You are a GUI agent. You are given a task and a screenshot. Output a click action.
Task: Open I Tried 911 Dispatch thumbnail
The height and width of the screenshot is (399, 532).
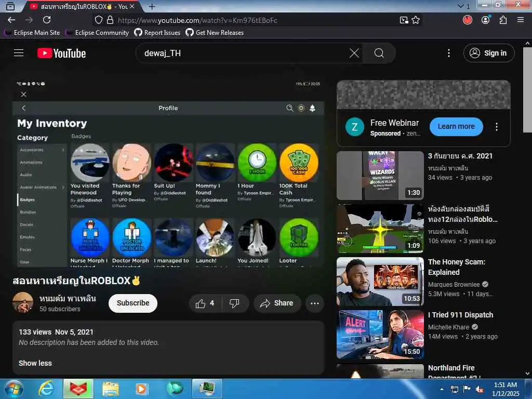(380, 334)
